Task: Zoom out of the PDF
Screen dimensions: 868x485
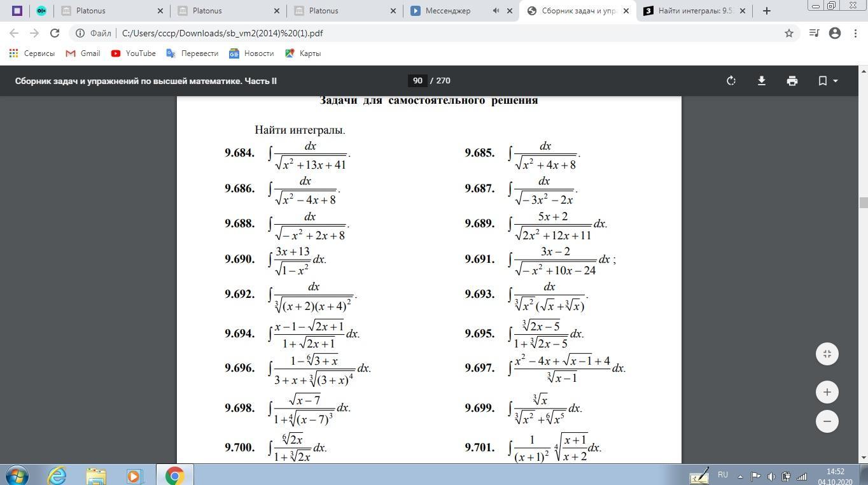Action: (827, 421)
